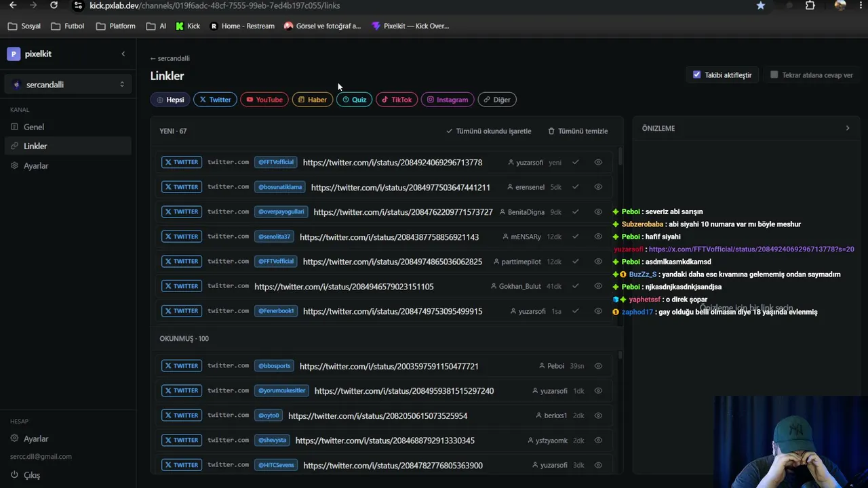Open the Futbol bookmarks folder
Image resolution: width=868 pixels, height=488 pixels.
pos(68,26)
